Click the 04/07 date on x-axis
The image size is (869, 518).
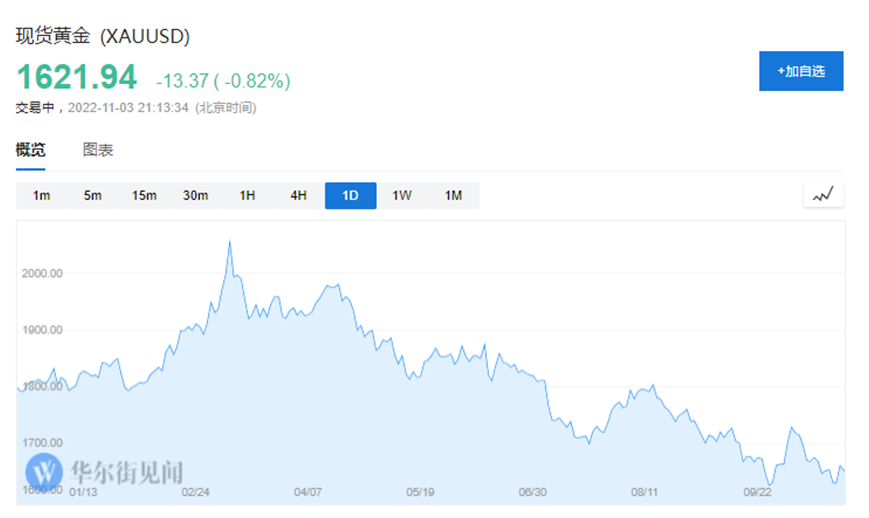308,492
